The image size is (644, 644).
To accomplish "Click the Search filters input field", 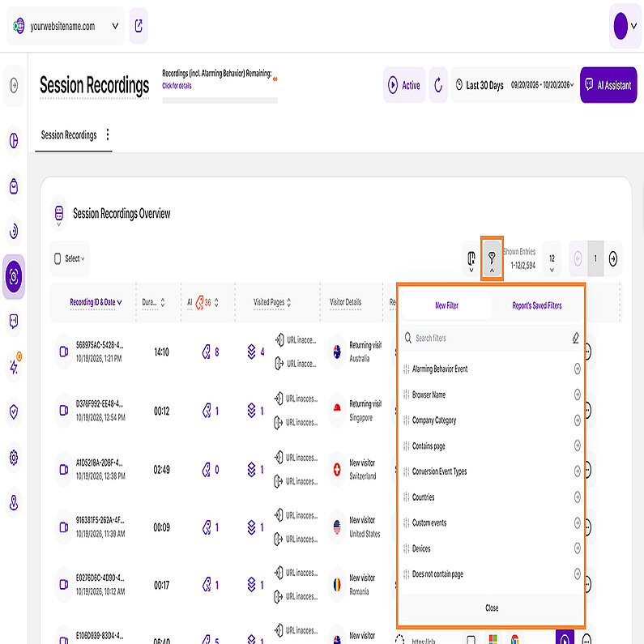I will pyautogui.click(x=488, y=338).
